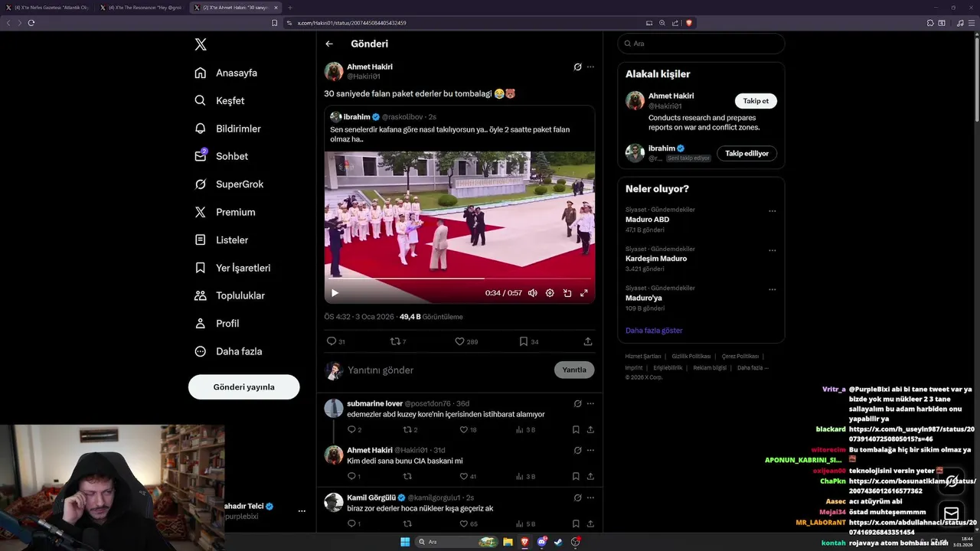Open Profil in the sidebar
The width and height of the screenshot is (980, 551).
217,324
